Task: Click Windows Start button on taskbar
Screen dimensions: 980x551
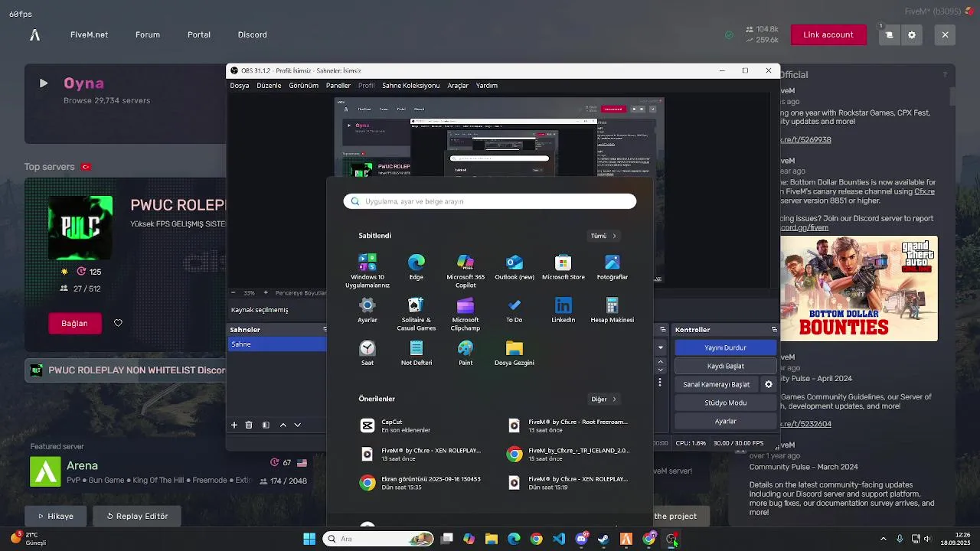Action: tap(309, 539)
